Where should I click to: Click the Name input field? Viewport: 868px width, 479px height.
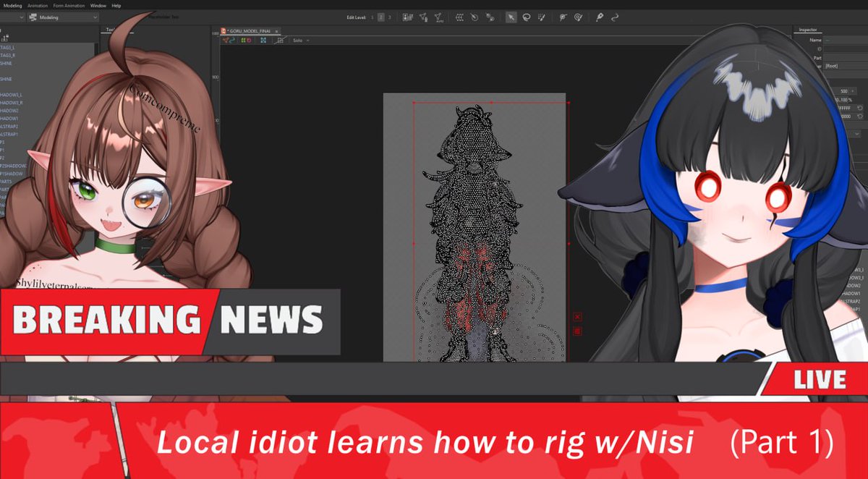pos(846,41)
